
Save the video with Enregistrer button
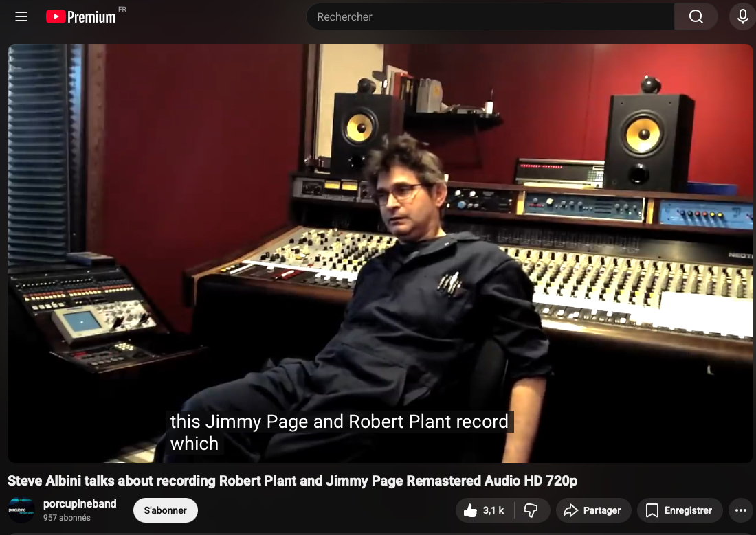(679, 510)
